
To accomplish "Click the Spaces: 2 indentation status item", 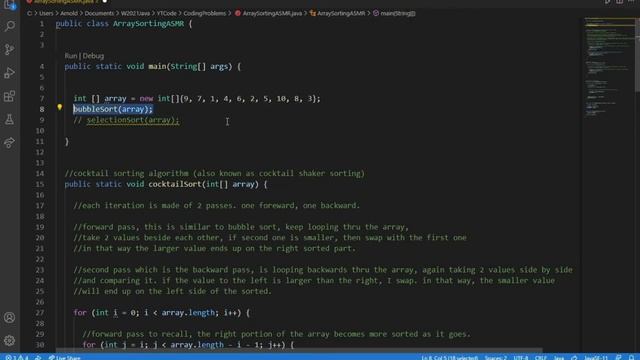I will pyautogui.click(x=496, y=358).
